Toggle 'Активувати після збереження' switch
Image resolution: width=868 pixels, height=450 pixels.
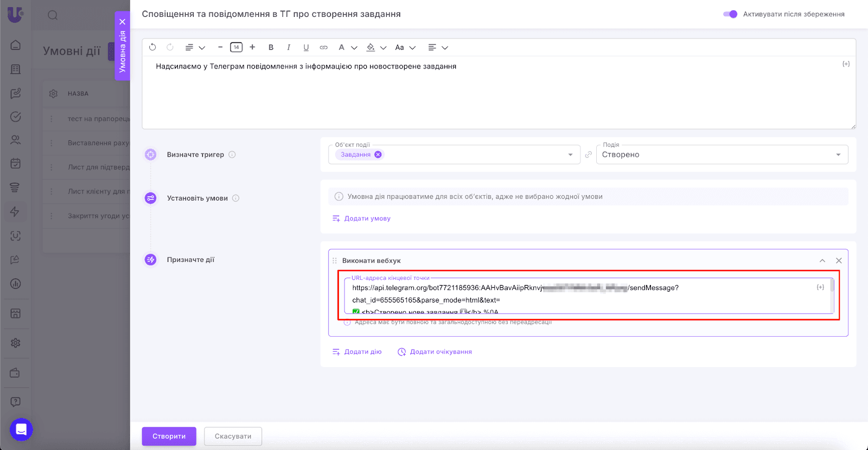pyautogui.click(x=730, y=14)
